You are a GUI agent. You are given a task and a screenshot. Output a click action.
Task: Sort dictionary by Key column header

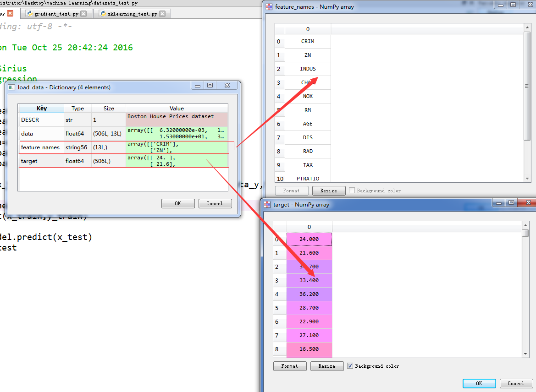tap(42, 108)
